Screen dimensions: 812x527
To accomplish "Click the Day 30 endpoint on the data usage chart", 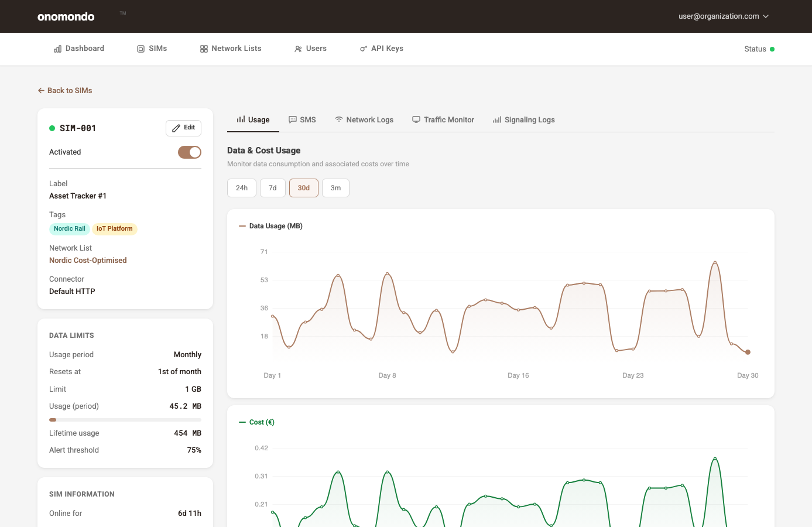I will 748,352.
